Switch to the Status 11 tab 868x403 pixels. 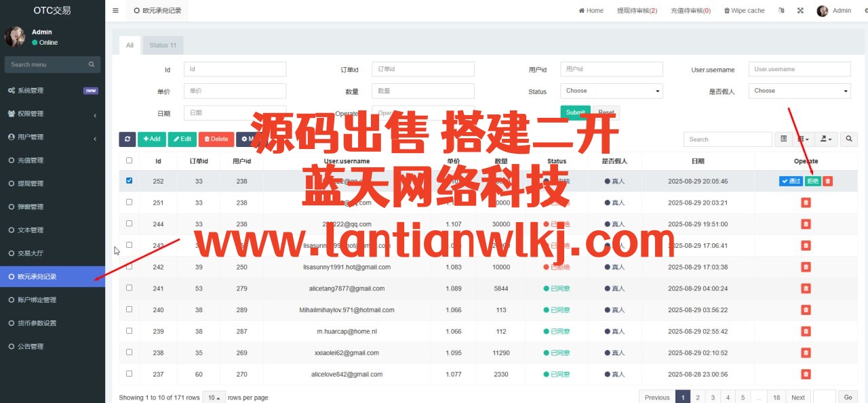163,45
